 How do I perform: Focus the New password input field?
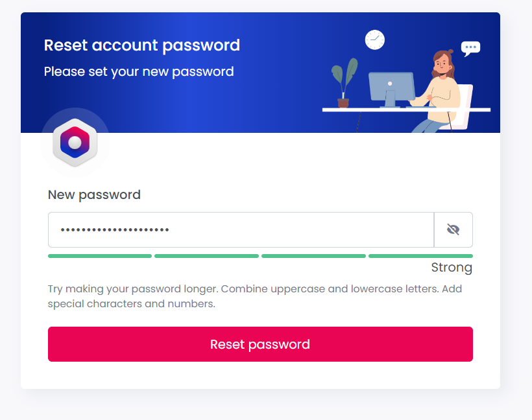coord(241,229)
